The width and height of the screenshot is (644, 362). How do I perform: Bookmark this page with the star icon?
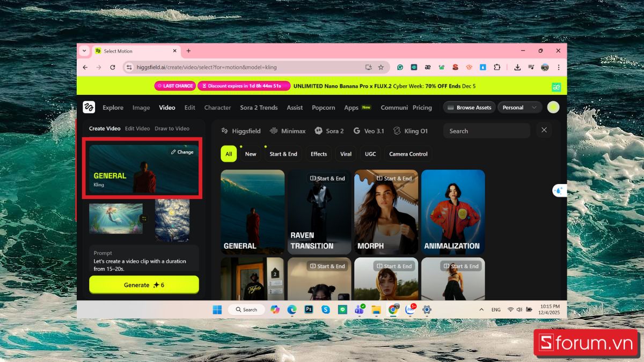(x=381, y=67)
